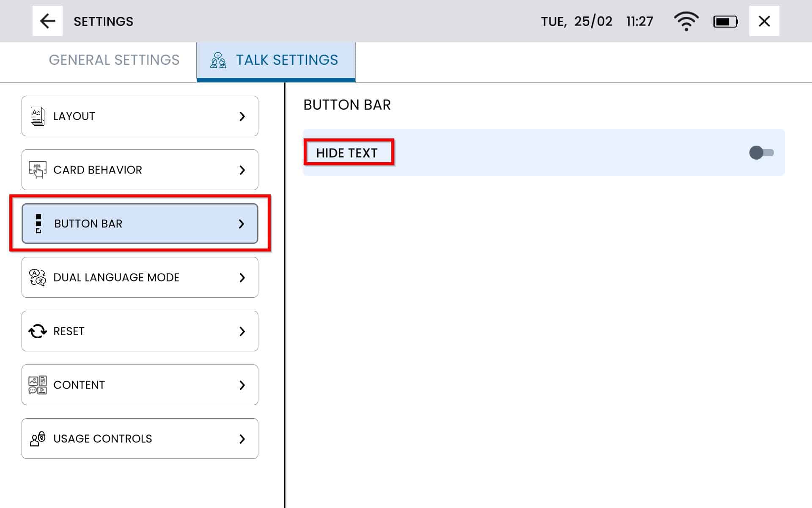
Task: Open the Reset settings option
Action: [x=140, y=331]
